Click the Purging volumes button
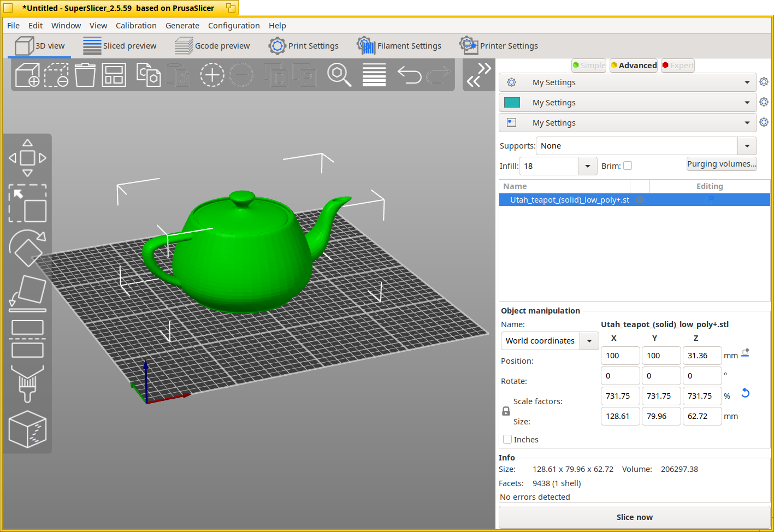The width and height of the screenshot is (774, 532). pos(722,164)
